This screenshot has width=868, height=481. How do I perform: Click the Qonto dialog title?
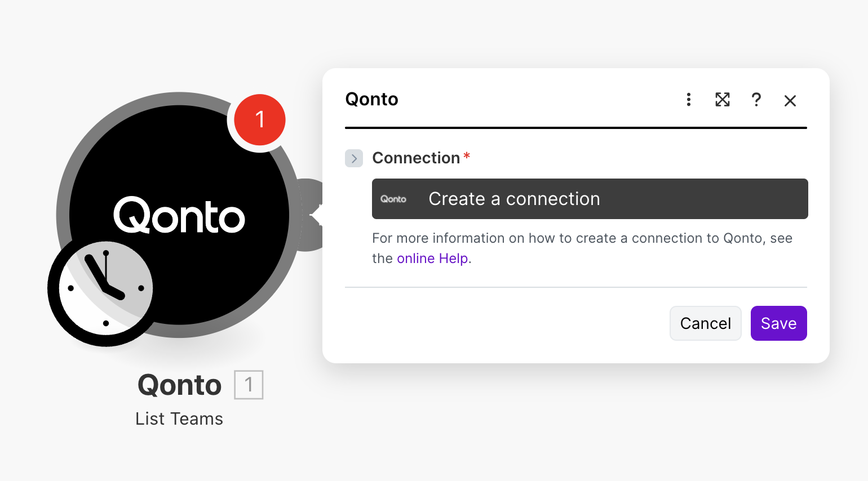[372, 99]
